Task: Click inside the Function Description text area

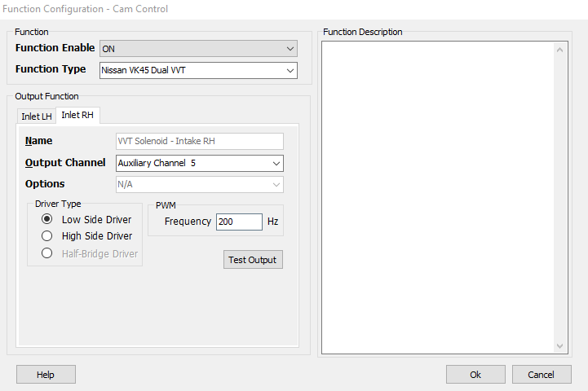Action: (436, 195)
